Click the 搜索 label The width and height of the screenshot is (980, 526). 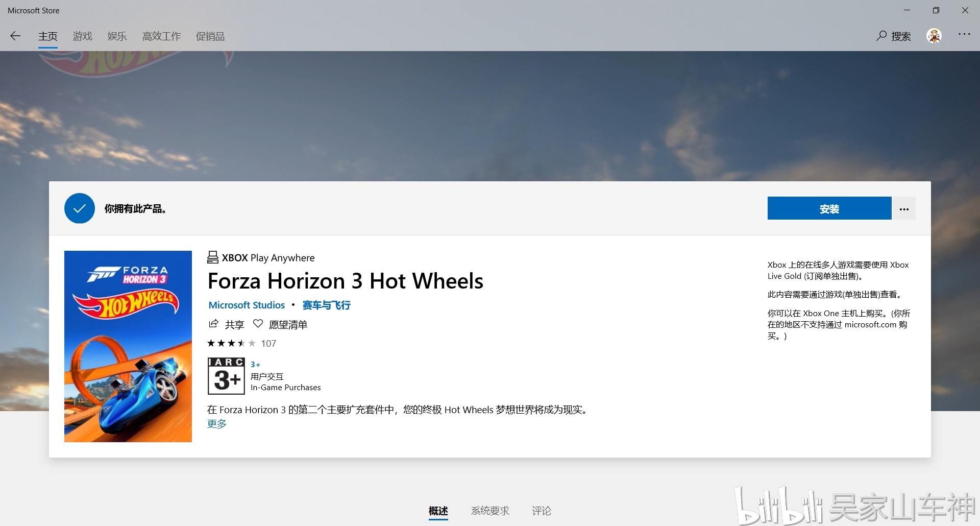tap(901, 36)
